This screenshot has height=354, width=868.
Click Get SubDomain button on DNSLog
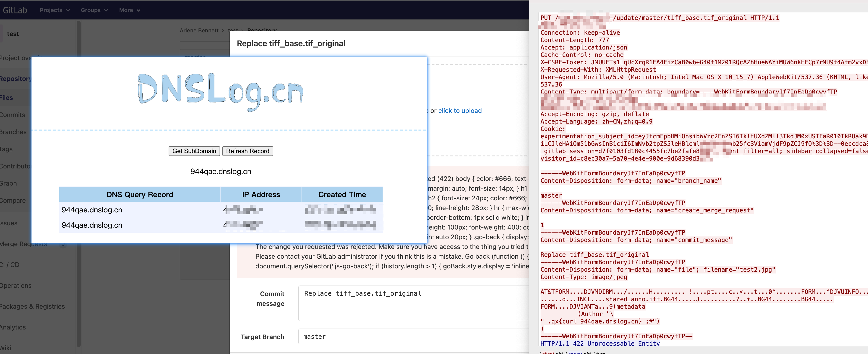(x=194, y=151)
